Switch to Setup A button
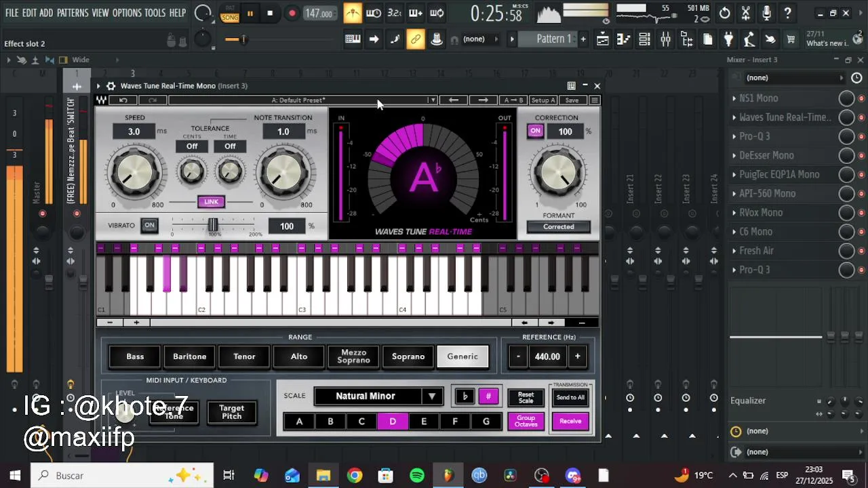Viewport: 868px width, 488px height. [x=543, y=100]
